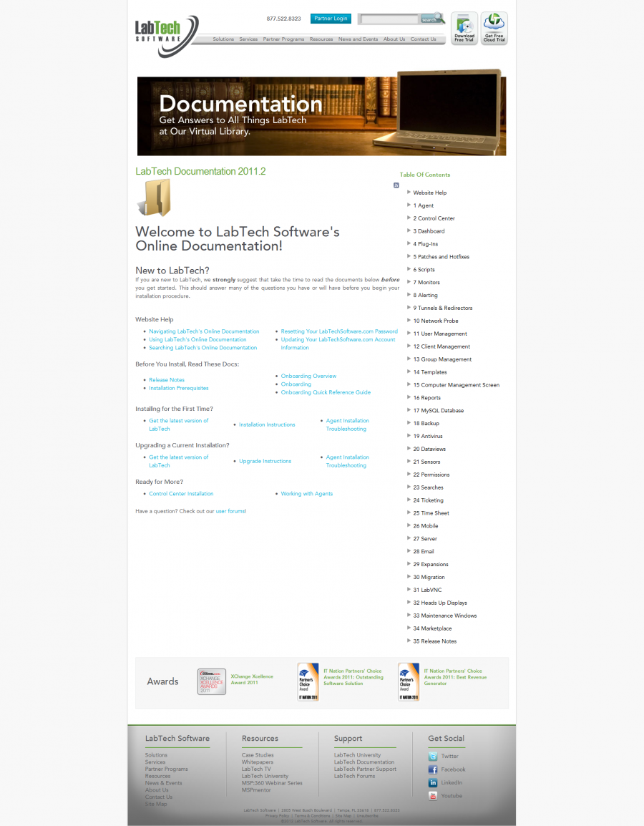The image size is (644, 826).
Task: Expand the 5 Patches and Hotfixes arrow
Action: tap(409, 256)
